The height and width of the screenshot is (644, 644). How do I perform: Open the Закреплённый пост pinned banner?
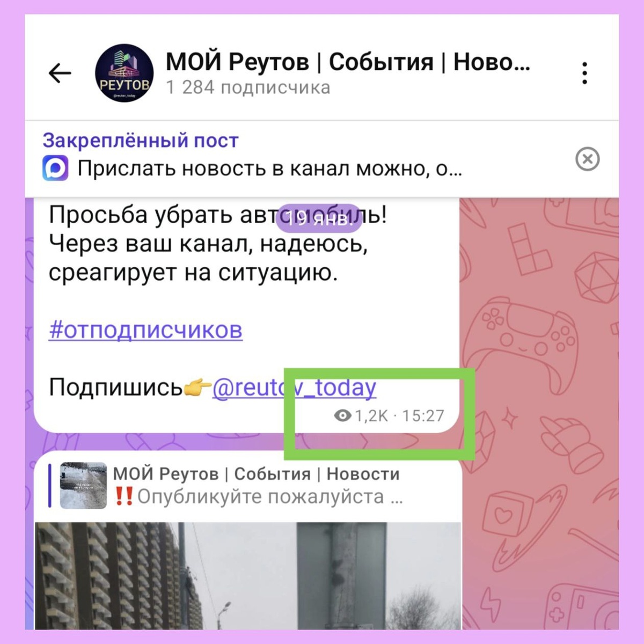(322, 159)
